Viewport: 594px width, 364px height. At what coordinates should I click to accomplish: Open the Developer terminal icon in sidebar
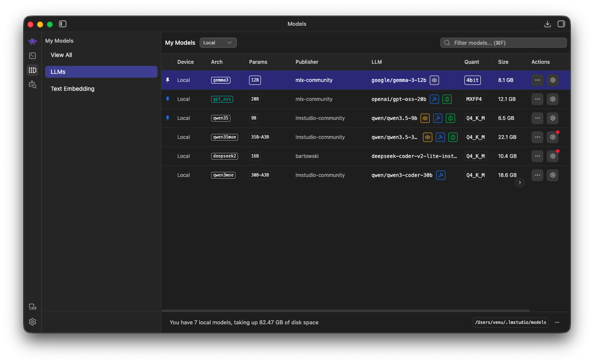click(x=33, y=56)
